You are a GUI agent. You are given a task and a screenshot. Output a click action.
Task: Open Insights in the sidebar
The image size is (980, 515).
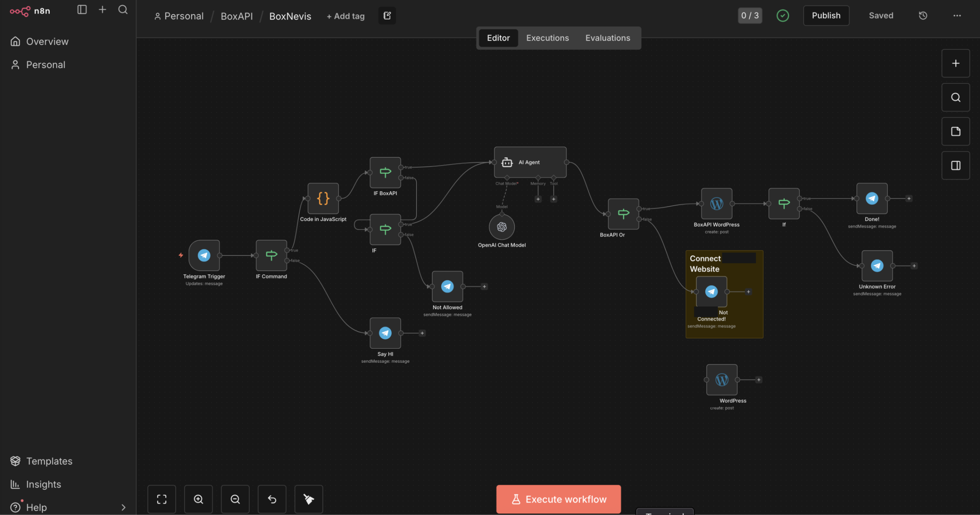tap(68, 484)
